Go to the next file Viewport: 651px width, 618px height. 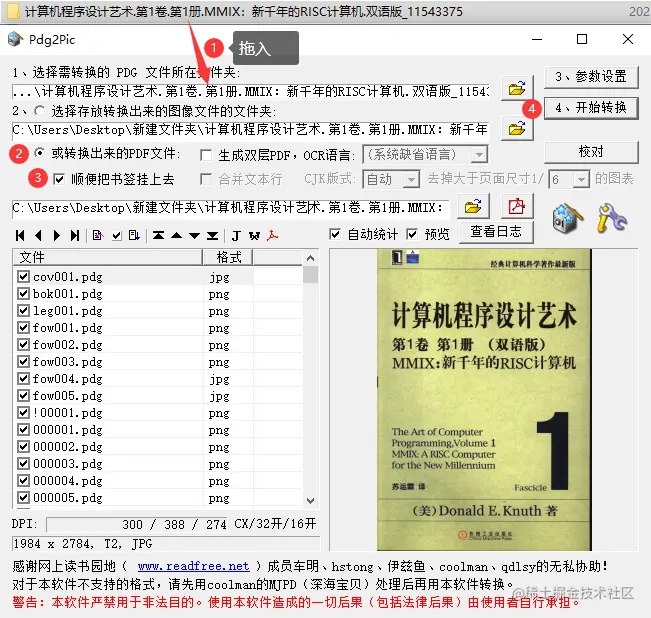coord(57,236)
